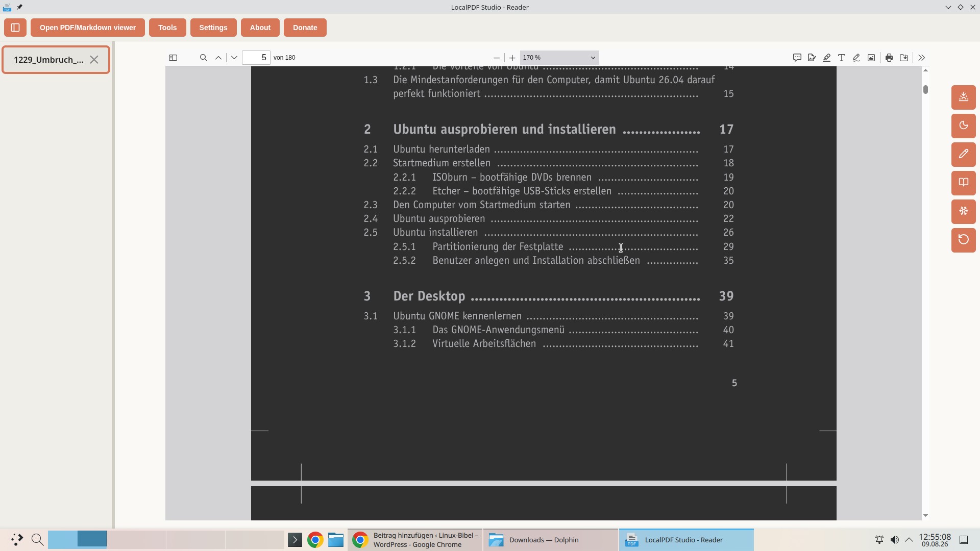Open the volume control in system tray
Screen dimensions: 980x551
click(894, 540)
